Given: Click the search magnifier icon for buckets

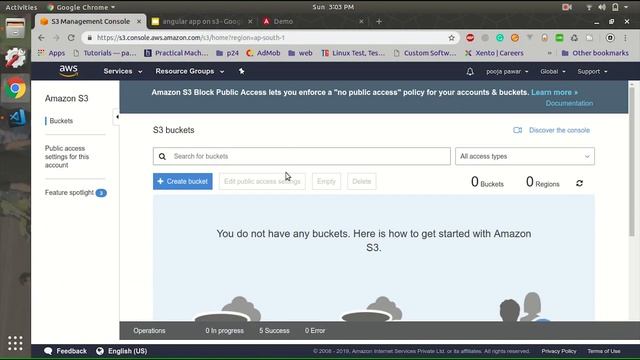Looking at the screenshot, I should coord(162,156).
